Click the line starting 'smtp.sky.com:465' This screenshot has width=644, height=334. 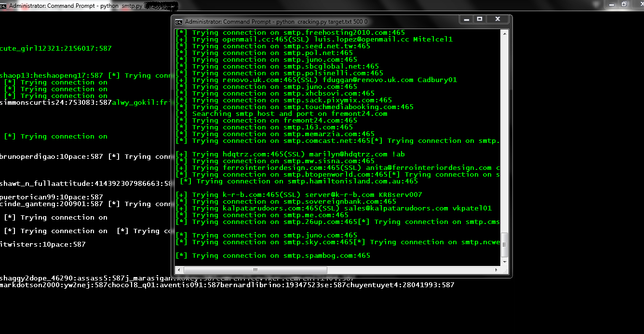pos(338,242)
